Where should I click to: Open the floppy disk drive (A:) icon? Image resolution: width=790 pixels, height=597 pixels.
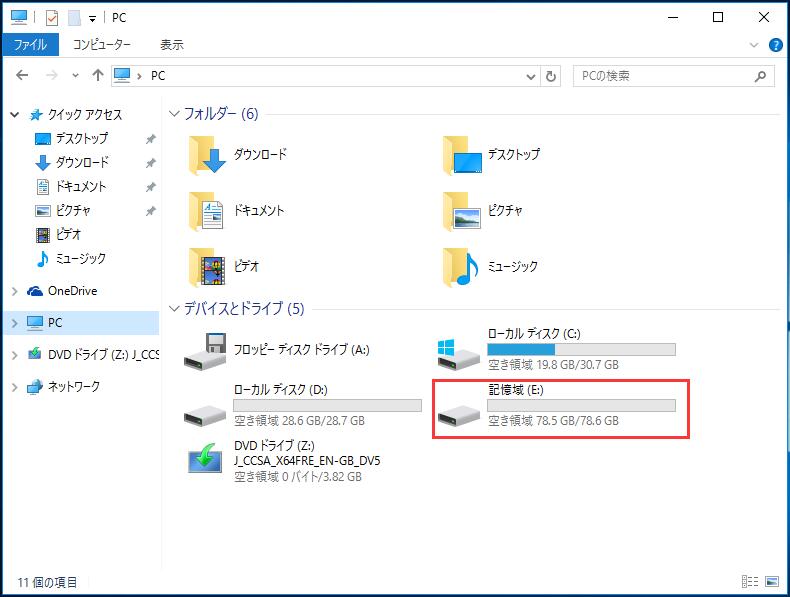click(206, 351)
